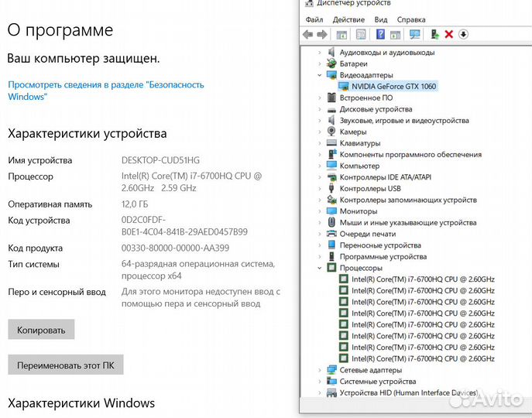Click the Контроллеры IDE ATA/ATAPI icon
This screenshot has width=532, height=418.
[331, 177]
